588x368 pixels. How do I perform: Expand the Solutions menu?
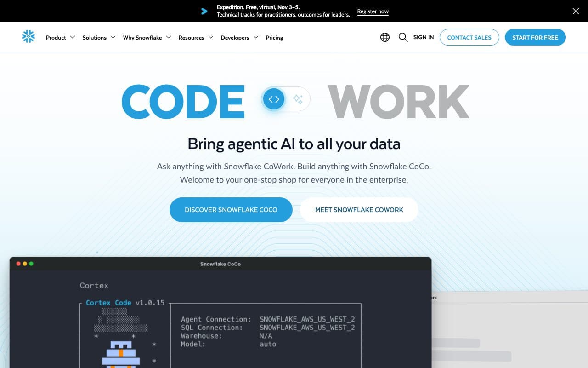point(99,37)
